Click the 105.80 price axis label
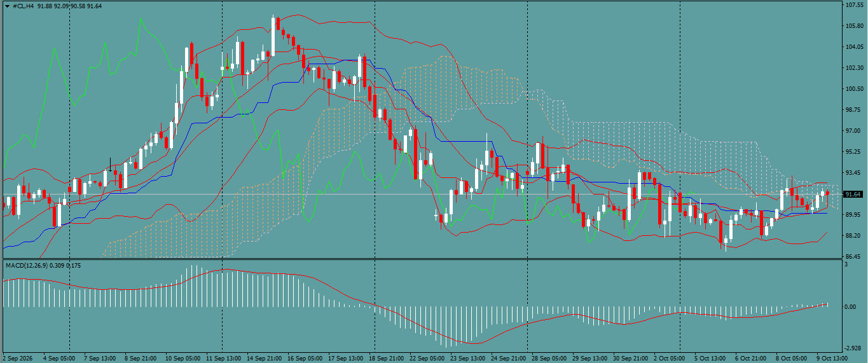The image size is (868, 363). (x=854, y=26)
